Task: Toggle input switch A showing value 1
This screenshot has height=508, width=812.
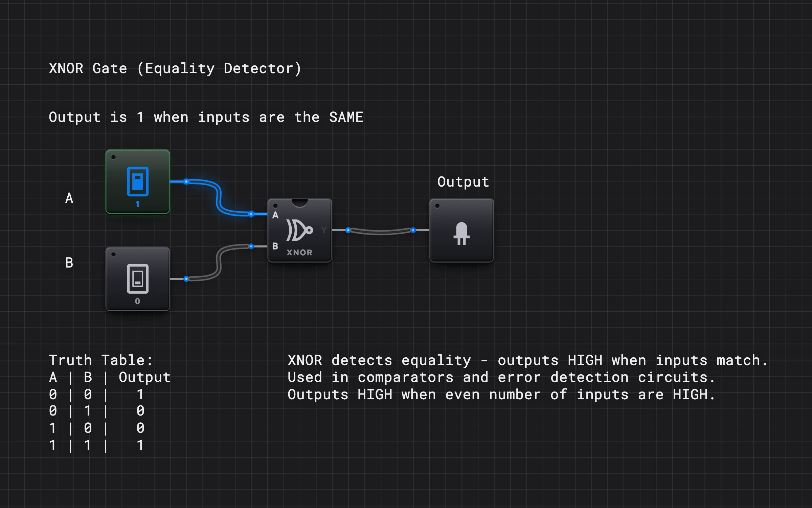Action: click(138, 182)
